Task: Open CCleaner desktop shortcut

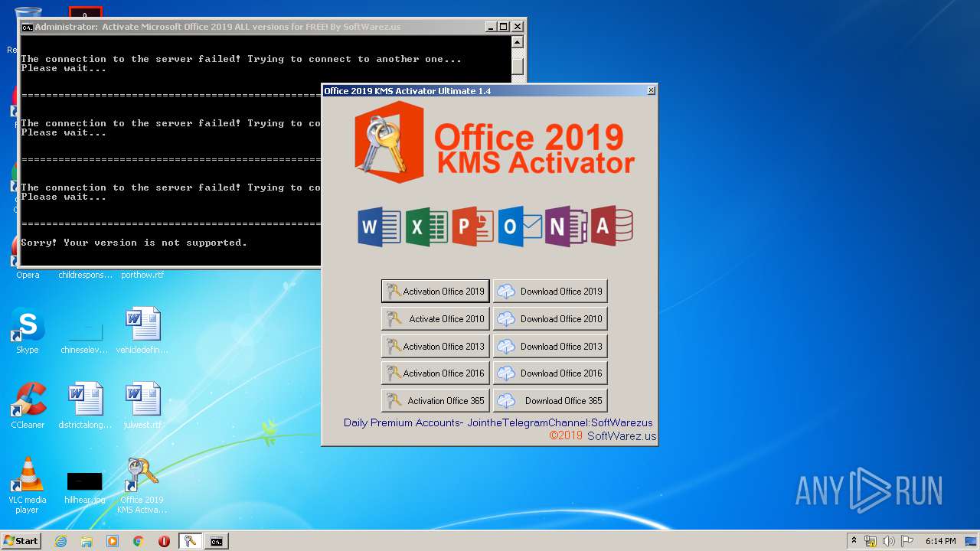Action: [28, 406]
